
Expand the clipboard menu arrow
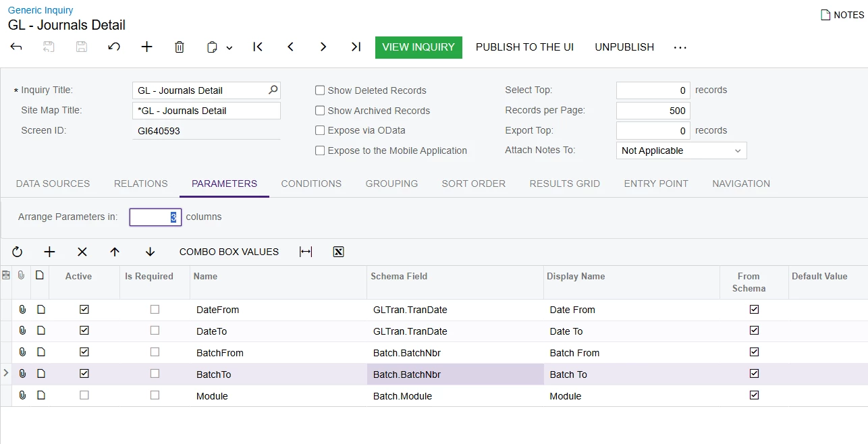[x=229, y=48]
